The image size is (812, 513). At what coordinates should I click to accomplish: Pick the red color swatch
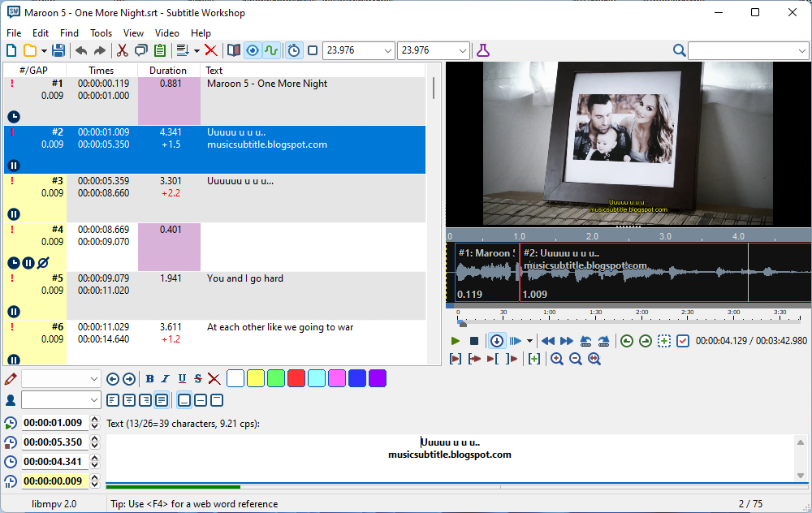coord(296,378)
